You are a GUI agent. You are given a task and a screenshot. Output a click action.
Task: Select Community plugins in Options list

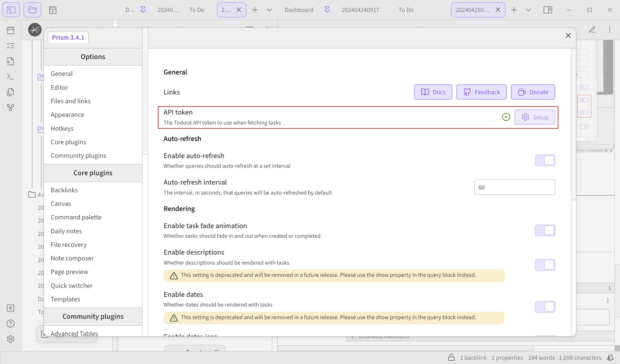[78, 156]
